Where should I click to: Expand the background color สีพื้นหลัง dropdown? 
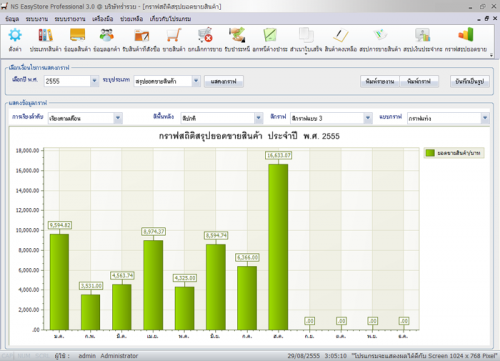click(259, 118)
